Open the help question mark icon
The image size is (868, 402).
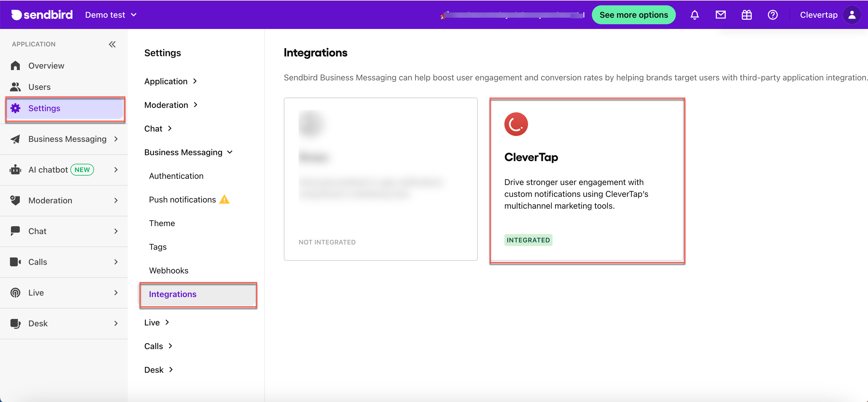click(772, 15)
